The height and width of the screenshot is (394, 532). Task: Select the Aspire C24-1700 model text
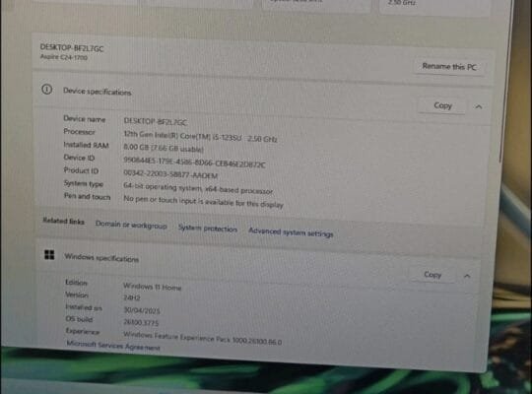(64, 57)
